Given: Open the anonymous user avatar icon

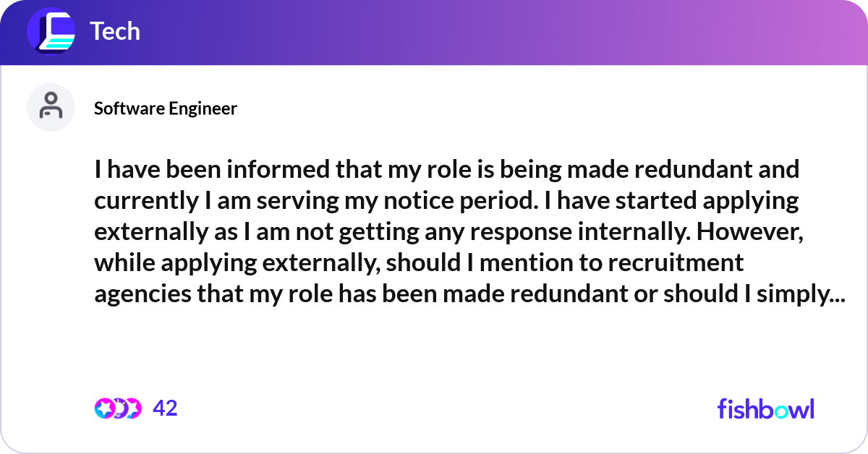Looking at the screenshot, I should tap(51, 107).
